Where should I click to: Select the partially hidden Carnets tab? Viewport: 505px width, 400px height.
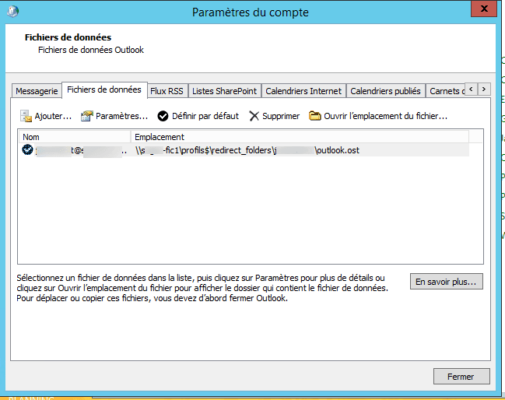[x=445, y=91]
